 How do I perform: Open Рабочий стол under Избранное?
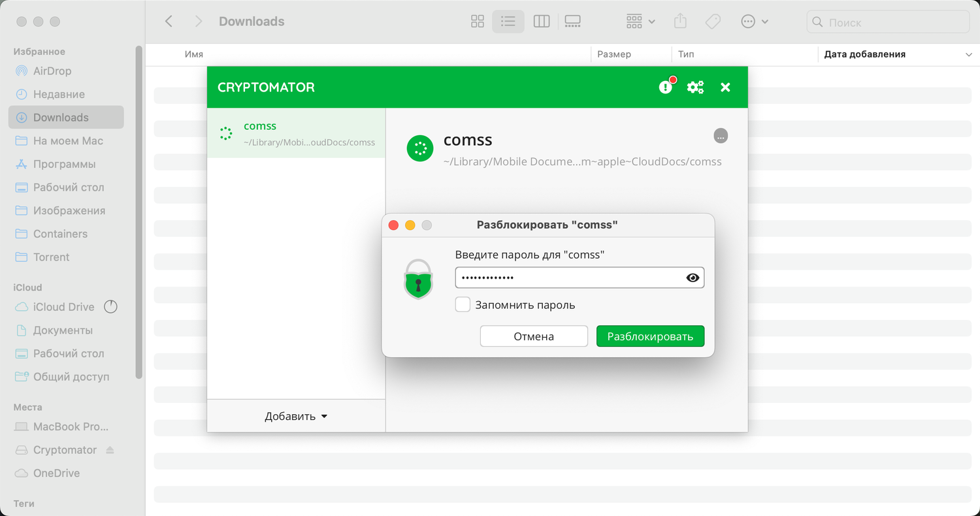pyautogui.click(x=66, y=187)
